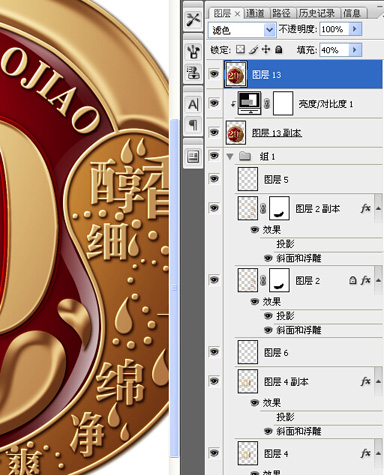Open the brushes panel icon
384x475 pixels.
(193, 51)
